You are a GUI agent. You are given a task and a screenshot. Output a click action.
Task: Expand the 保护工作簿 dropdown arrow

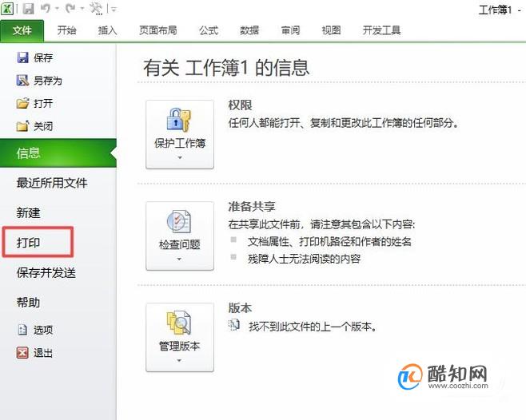[x=180, y=157]
